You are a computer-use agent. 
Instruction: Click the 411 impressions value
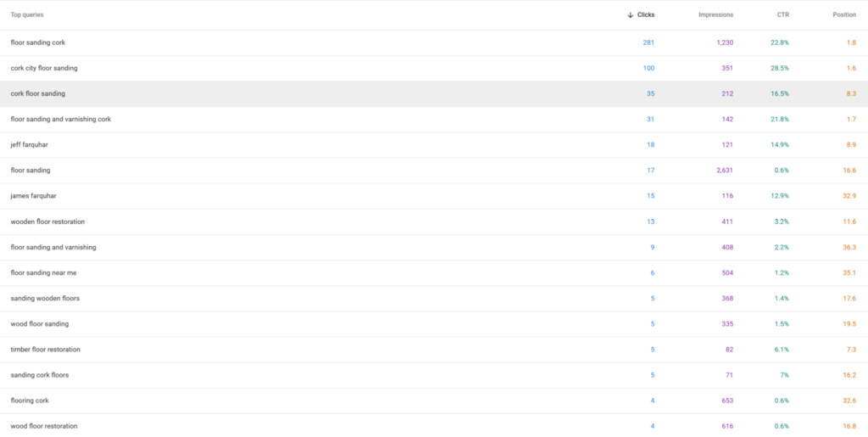(727, 221)
